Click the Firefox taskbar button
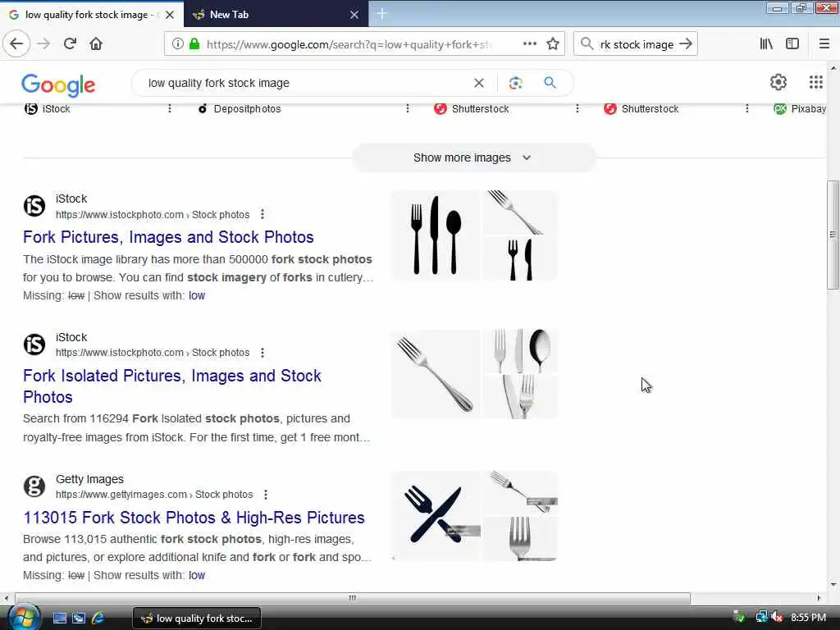This screenshot has height=630, width=840. (x=197, y=619)
